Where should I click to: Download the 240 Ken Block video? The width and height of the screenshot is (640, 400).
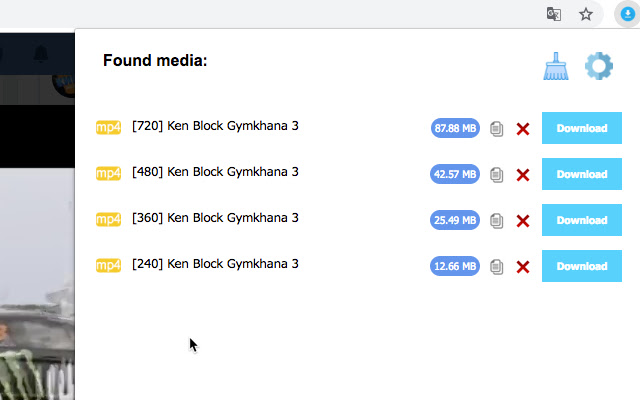pos(582,267)
